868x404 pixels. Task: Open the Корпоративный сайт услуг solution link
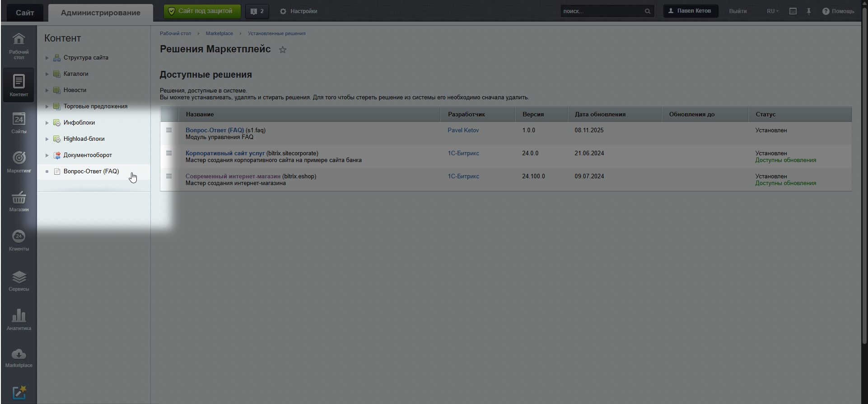pyautogui.click(x=225, y=153)
